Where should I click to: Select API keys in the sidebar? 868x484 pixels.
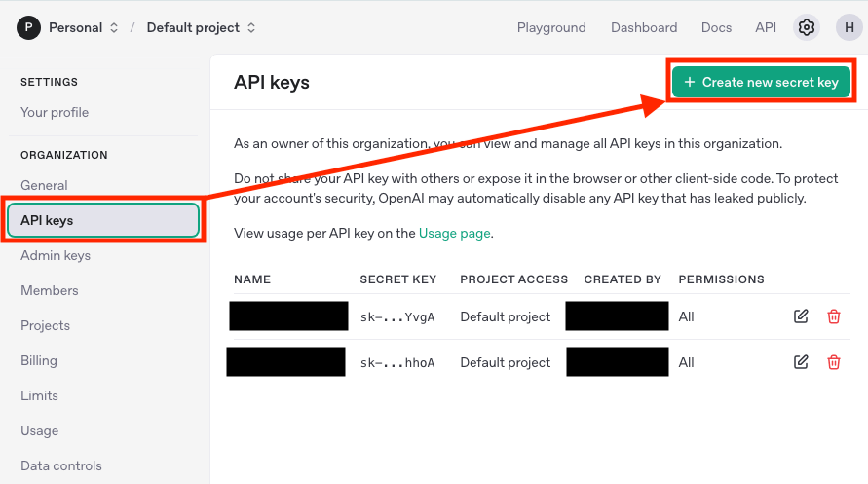click(x=103, y=220)
